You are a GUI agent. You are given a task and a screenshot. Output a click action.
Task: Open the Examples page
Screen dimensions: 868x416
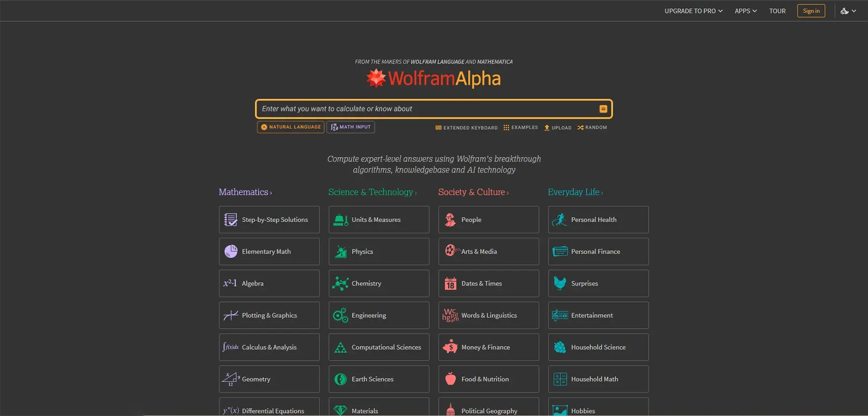pos(520,127)
